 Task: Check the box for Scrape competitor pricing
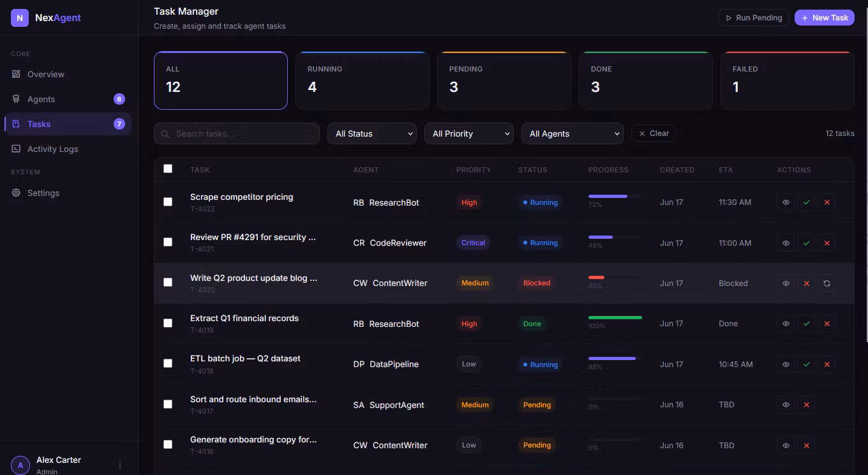(x=168, y=202)
